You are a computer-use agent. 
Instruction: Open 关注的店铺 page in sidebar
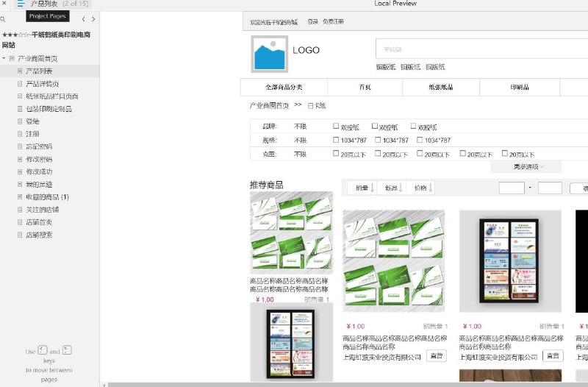click(x=43, y=210)
